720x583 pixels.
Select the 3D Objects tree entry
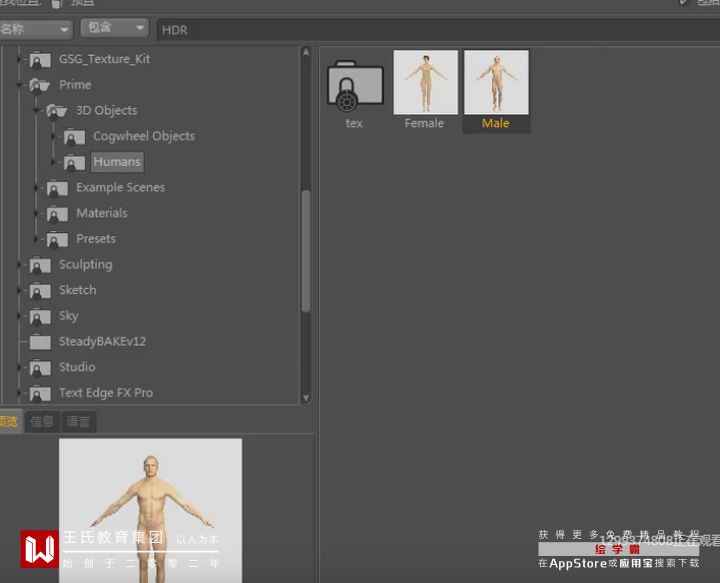(x=107, y=110)
